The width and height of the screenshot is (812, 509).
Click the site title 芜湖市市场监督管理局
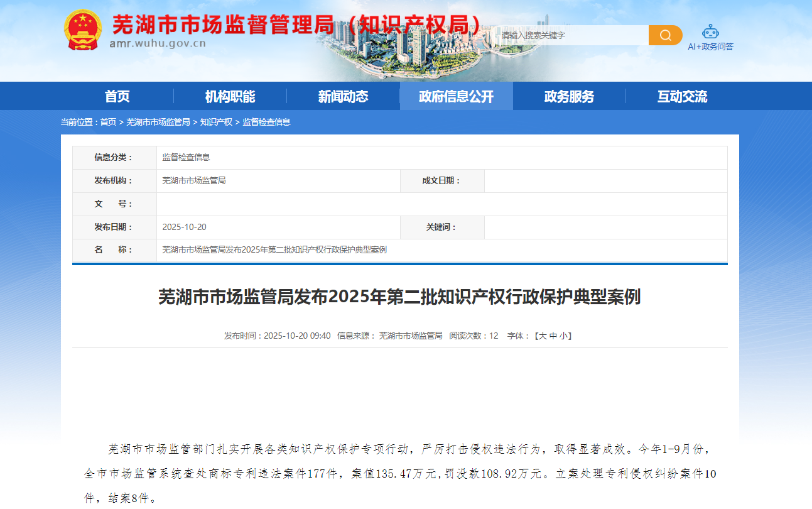coord(223,25)
